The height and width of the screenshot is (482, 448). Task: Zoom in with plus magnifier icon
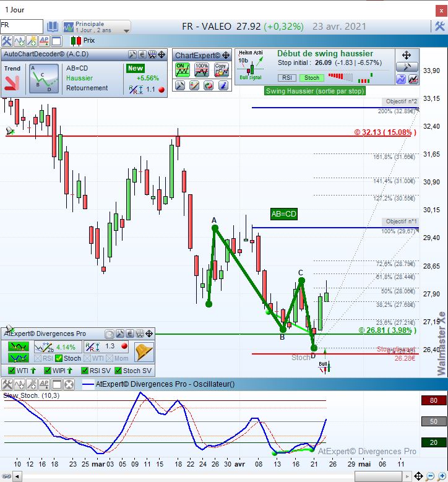[442, 476]
